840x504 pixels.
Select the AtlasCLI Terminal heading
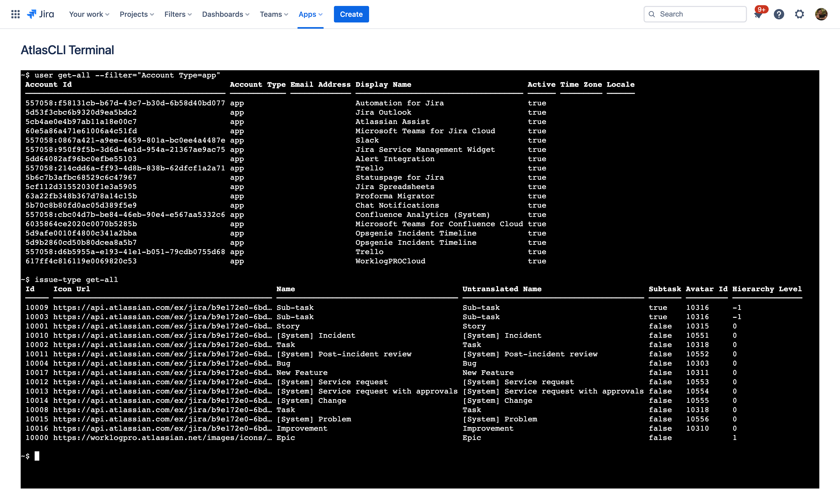67,50
